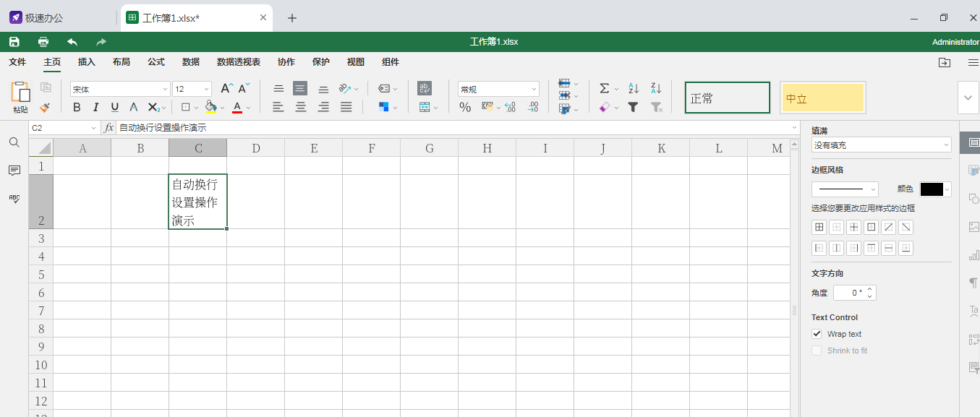Screen dimensions: 980x417
Task: Switch to the 协作 tab
Action: coord(286,62)
